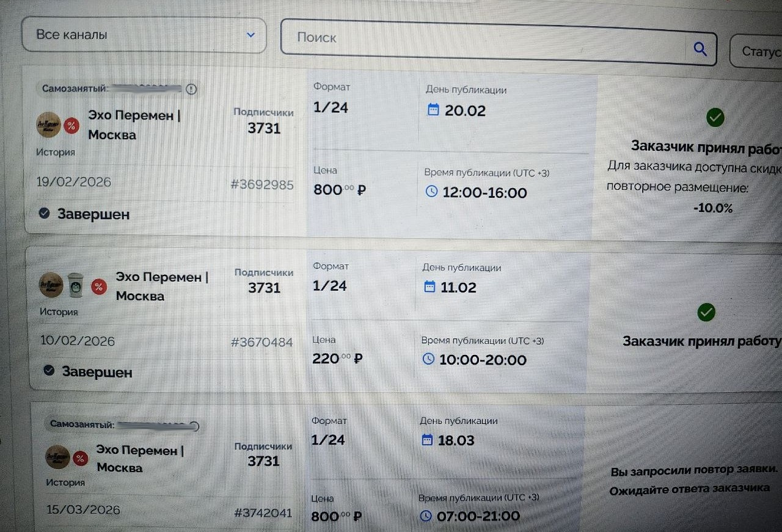782x532 pixels.
Task: Click calendar icon next to date 11.02
Action: click(429, 286)
